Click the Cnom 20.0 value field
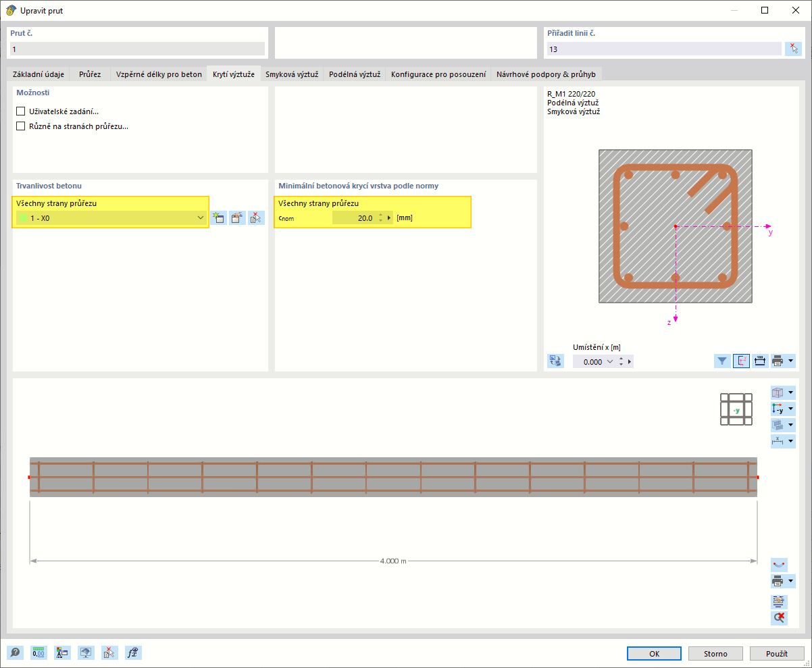Screen dimensions: 812x668 [354, 218]
